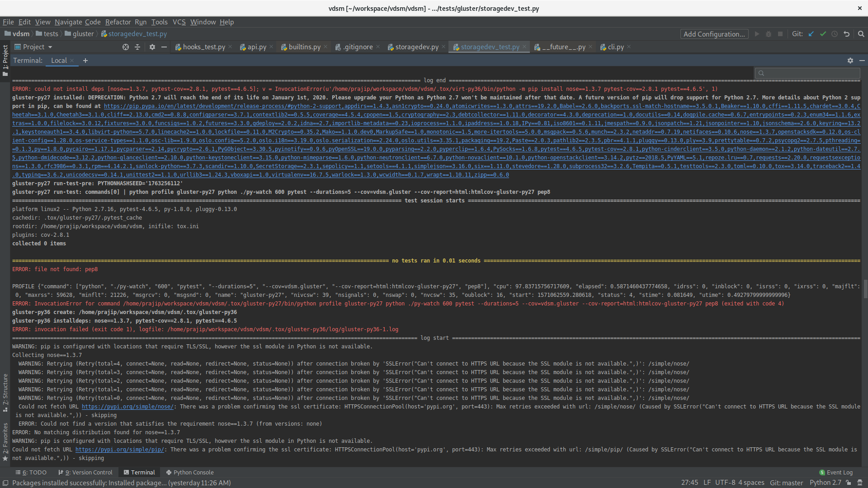Screen dimensions: 868x488
Task: Open pypi.org/simple/nose link in terminal
Action: (127, 407)
